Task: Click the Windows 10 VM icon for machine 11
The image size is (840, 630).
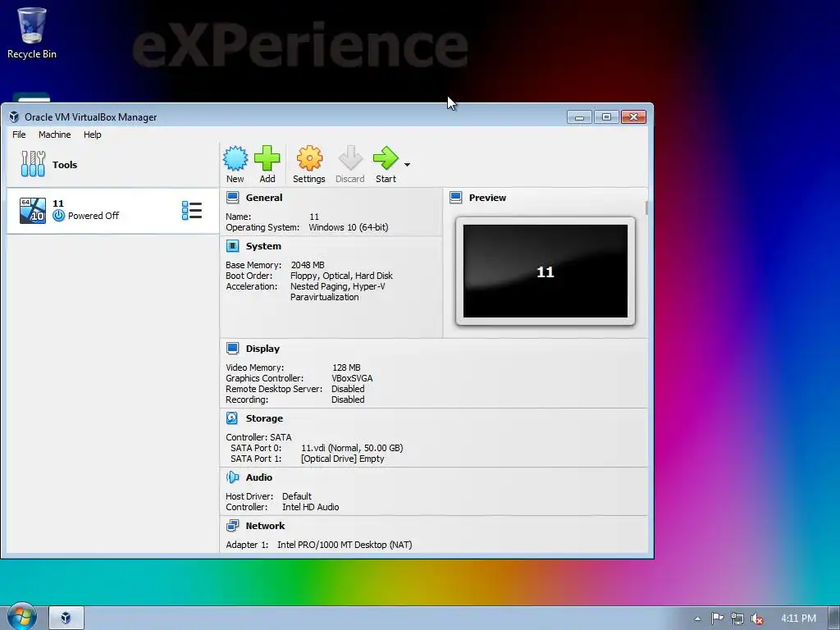Action: coord(33,211)
